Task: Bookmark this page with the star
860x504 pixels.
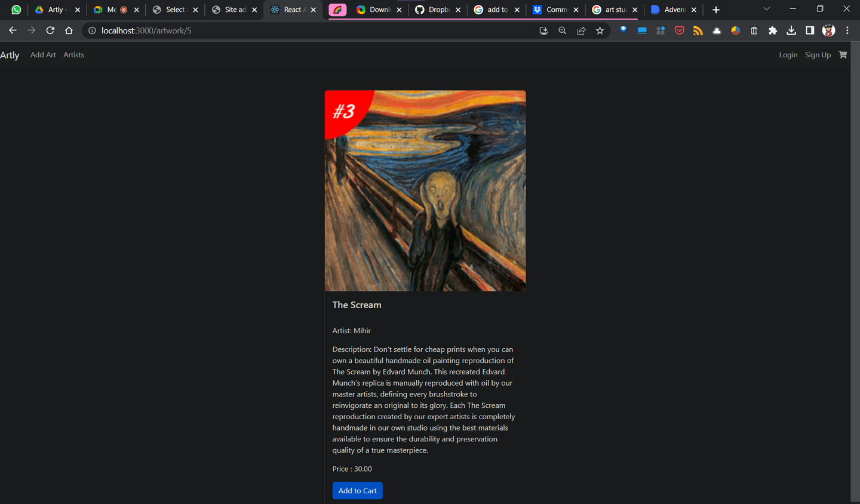Action: 600,30
